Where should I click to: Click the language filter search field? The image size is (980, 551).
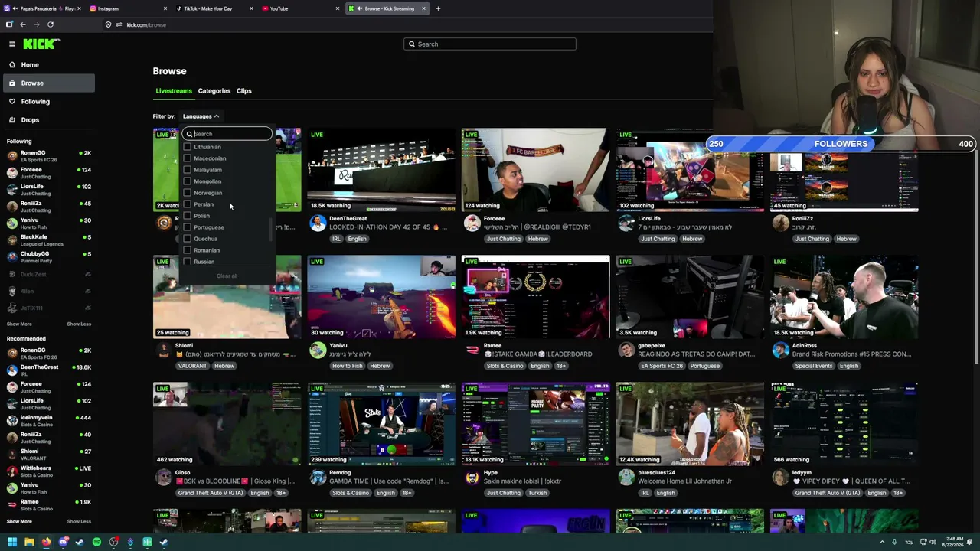227,134
